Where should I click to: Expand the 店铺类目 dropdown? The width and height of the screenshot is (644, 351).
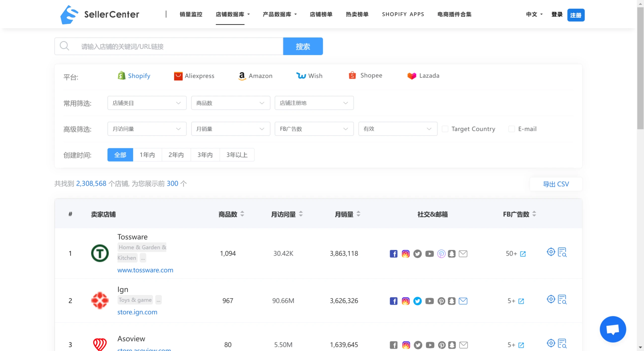tap(147, 103)
